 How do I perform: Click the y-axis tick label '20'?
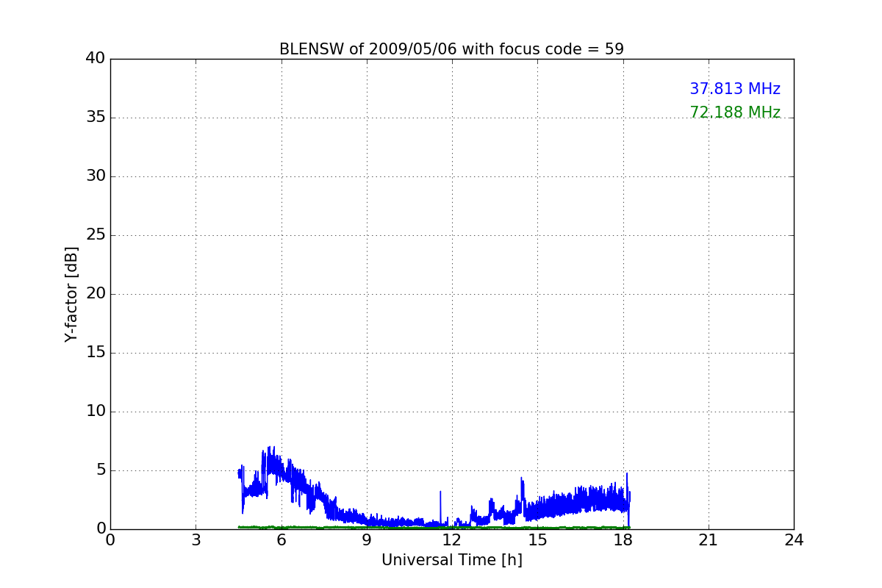click(x=96, y=294)
